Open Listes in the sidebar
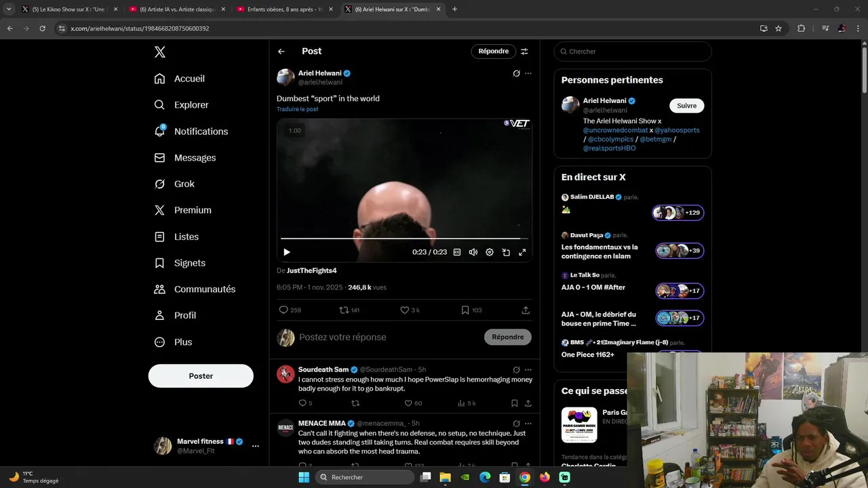 tap(176, 237)
